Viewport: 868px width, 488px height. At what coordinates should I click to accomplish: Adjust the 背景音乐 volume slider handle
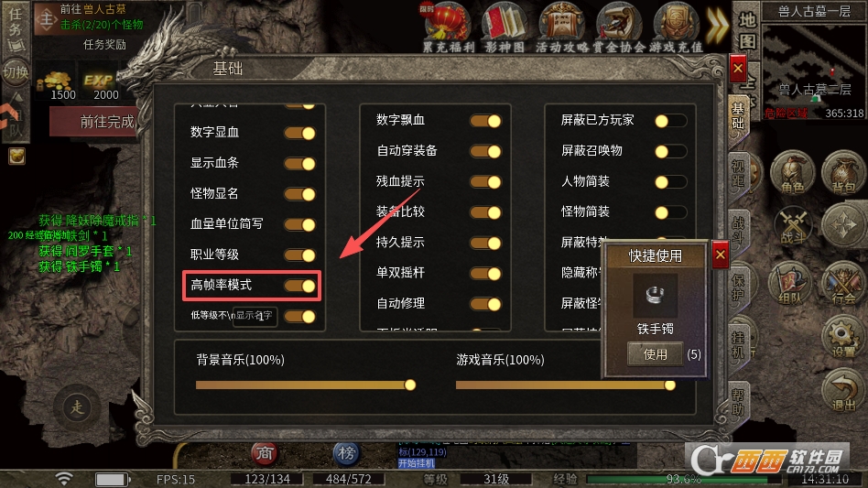(410, 385)
